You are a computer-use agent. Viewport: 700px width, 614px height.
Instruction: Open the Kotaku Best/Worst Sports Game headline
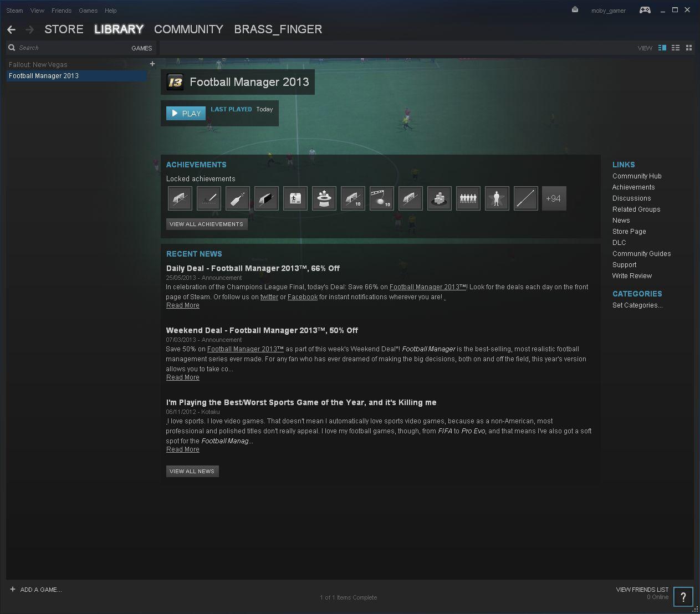click(x=302, y=402)
